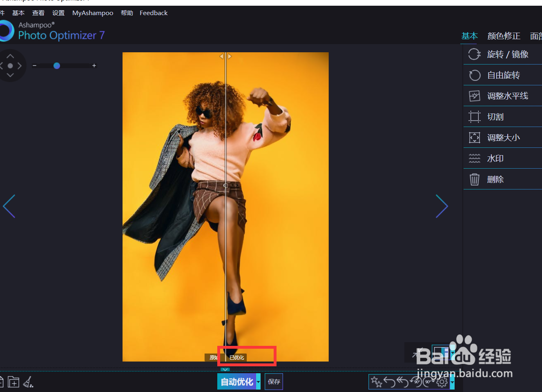Click the zoom in plus sign
Image resolution: width=542 pixels, height=392 pixels.
pos(94,66)
